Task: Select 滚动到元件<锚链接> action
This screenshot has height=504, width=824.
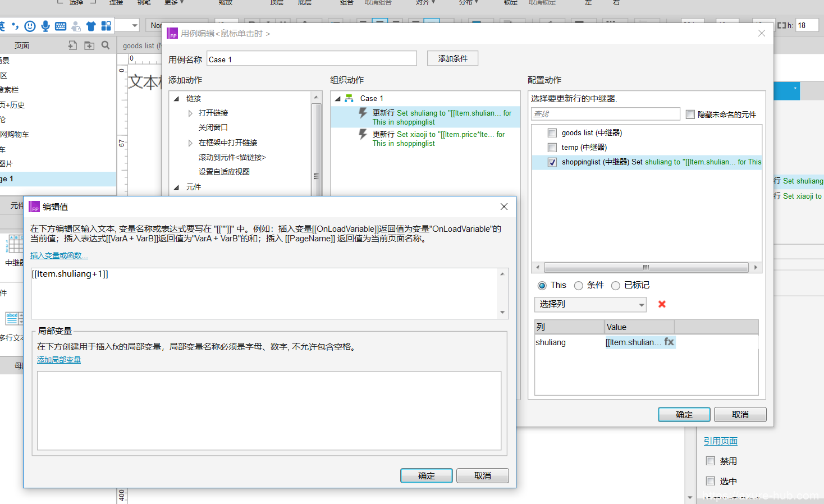Action: (x=232, y=158)
